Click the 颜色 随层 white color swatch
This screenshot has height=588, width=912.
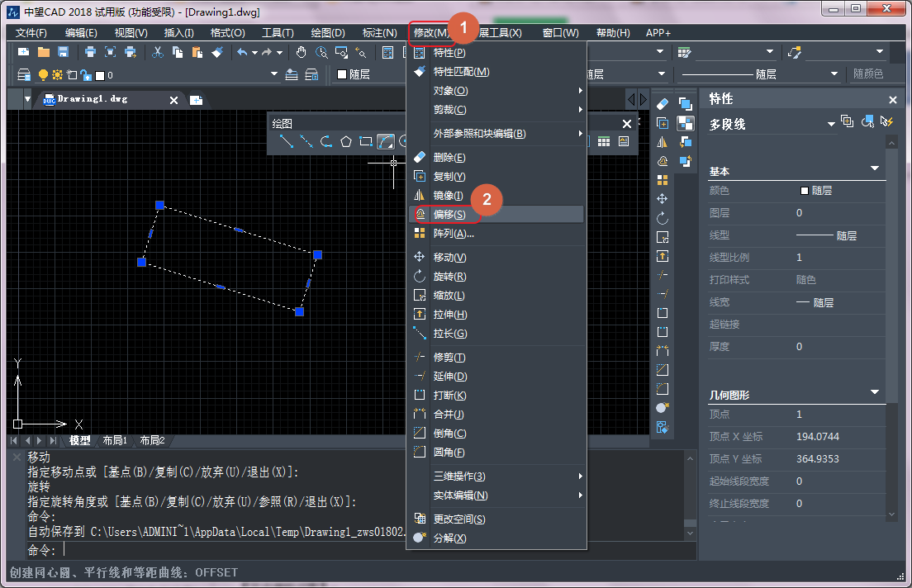pyautogui.click(x=805, y=191)
